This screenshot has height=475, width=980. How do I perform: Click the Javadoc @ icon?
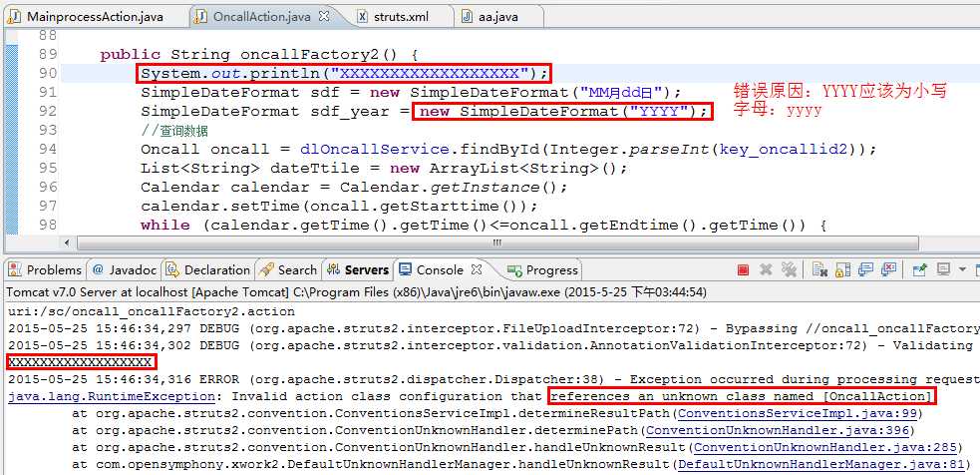point(98,270)
